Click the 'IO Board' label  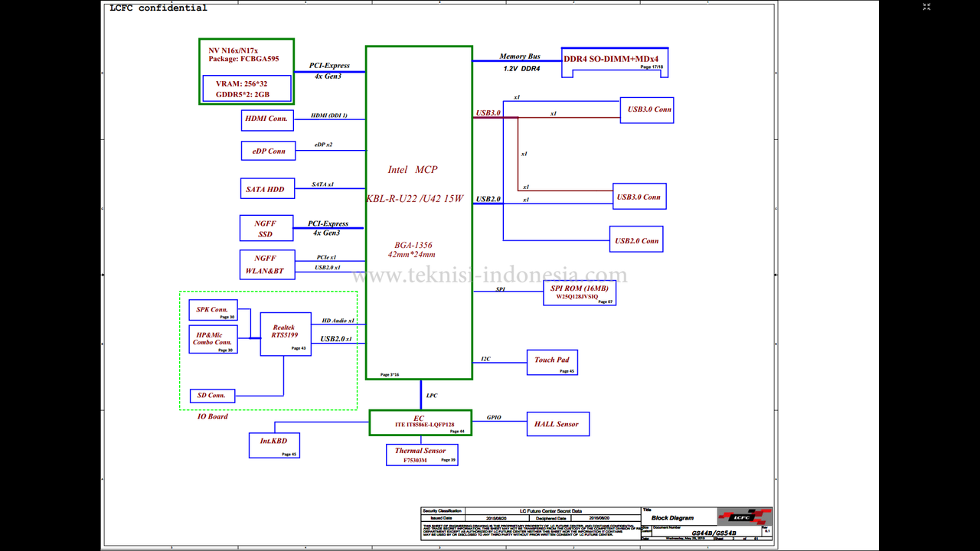(x=212, y=416)
